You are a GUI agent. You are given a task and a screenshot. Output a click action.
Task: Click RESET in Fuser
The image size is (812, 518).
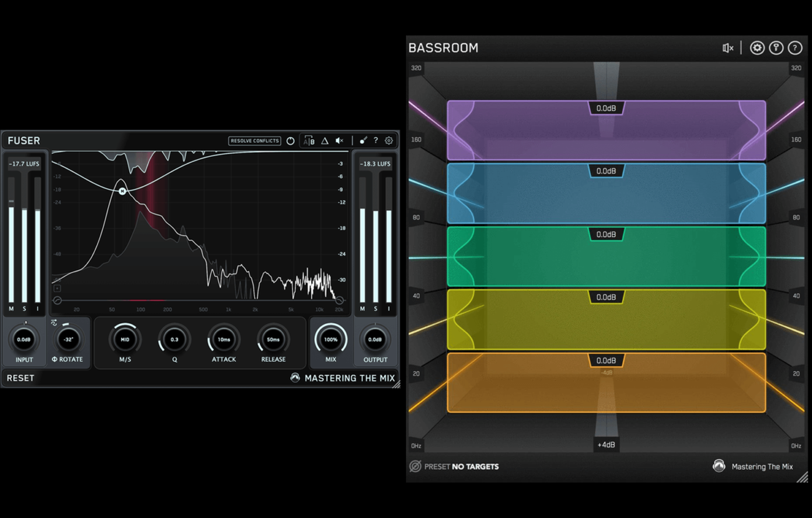point(21,378)
